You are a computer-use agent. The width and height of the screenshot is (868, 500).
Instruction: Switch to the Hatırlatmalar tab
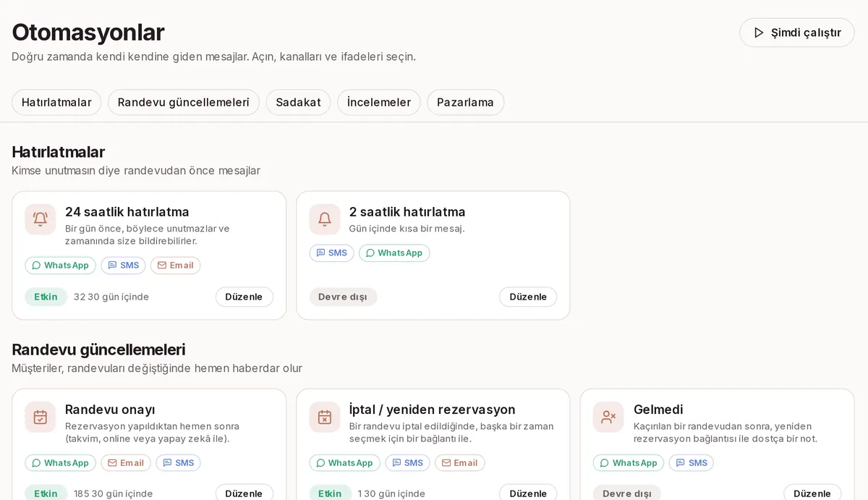[x=56, y=102]
